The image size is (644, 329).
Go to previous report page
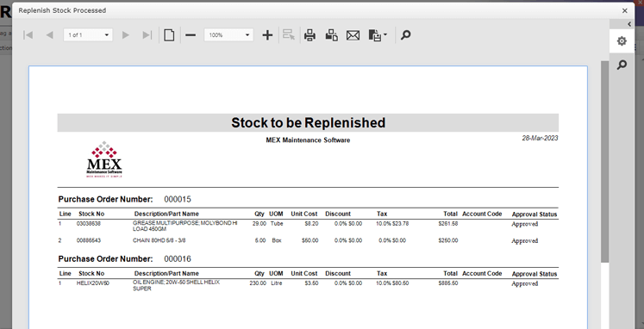[50, 35]
